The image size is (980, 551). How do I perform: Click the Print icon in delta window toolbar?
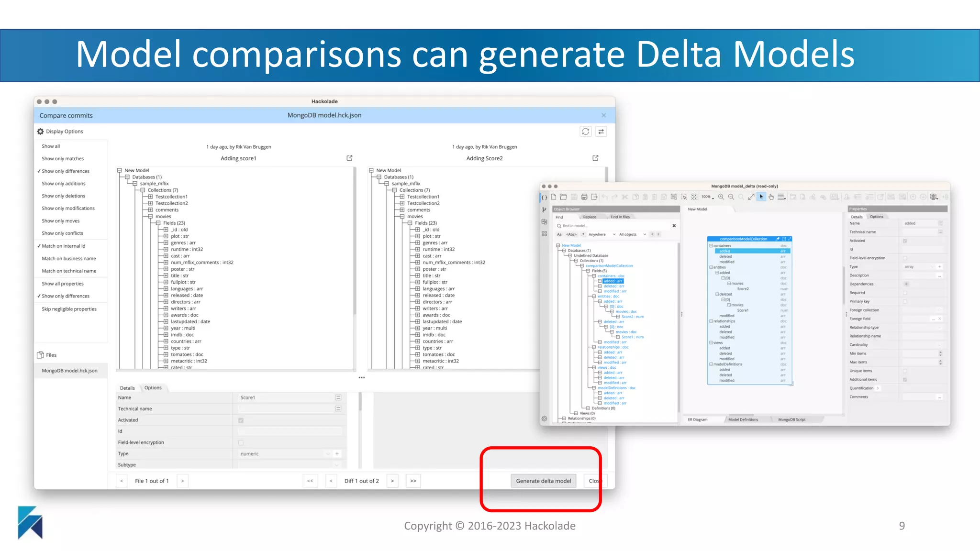tap(584, 197)
